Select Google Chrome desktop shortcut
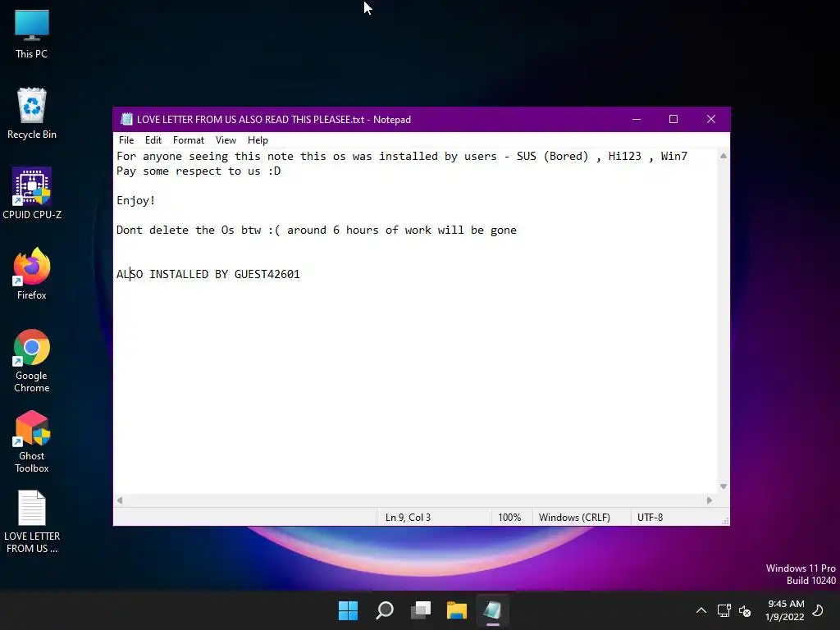The width and height of the screenshot is (840, 630). [32, 361]
